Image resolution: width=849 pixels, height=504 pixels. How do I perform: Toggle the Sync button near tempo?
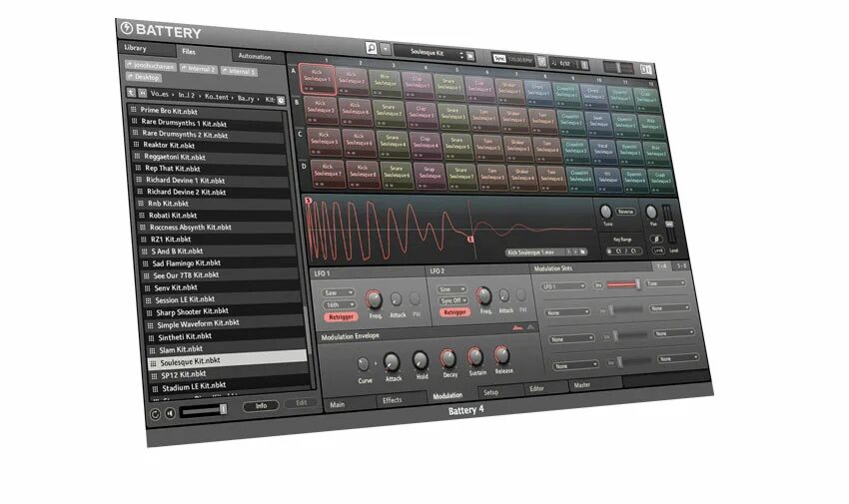pos(499,58)
